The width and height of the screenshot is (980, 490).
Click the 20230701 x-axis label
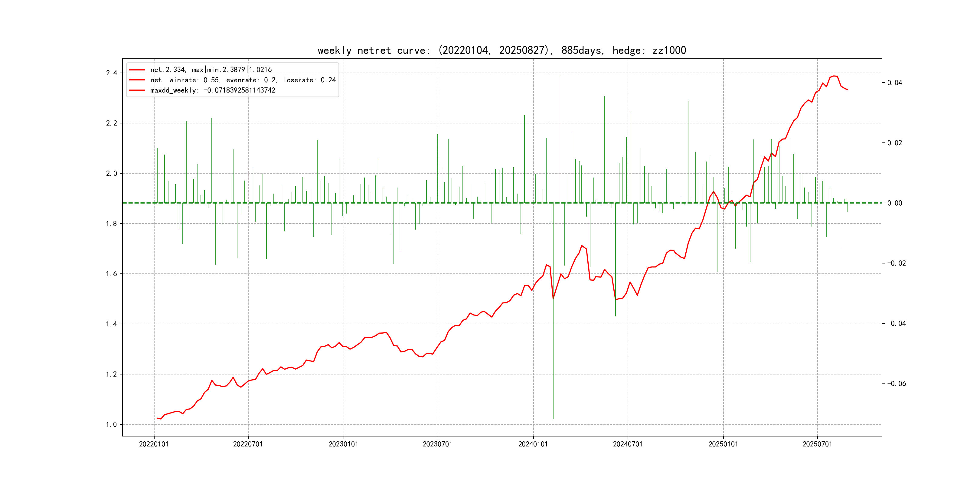[x=437, y=444]
